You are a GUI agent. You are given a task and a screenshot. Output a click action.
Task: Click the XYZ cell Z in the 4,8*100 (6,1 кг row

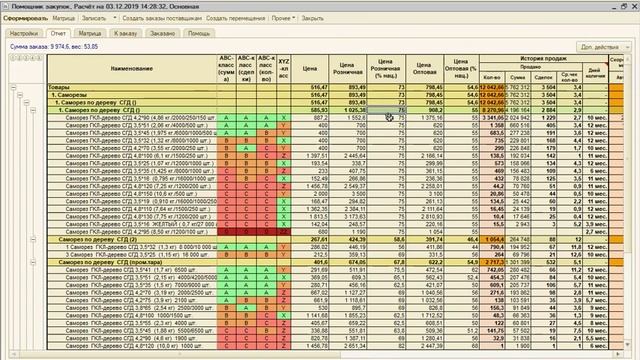pyautogui.click(x=284, y=156)
